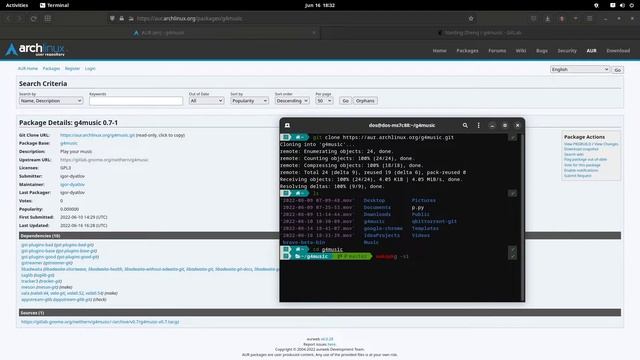Screen dimensions: 640x360
Task: Click Download snapshot in Package Actions
Action: (581, 149)
